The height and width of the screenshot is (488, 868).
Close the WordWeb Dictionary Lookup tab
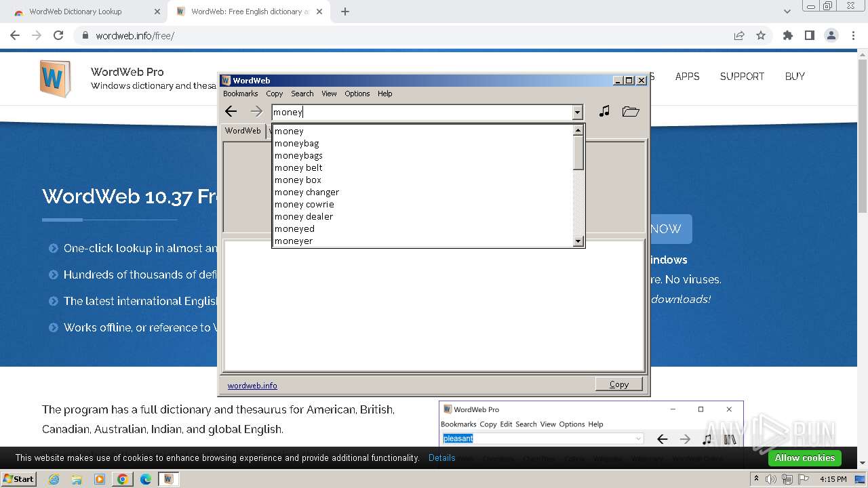coord(157,12)
